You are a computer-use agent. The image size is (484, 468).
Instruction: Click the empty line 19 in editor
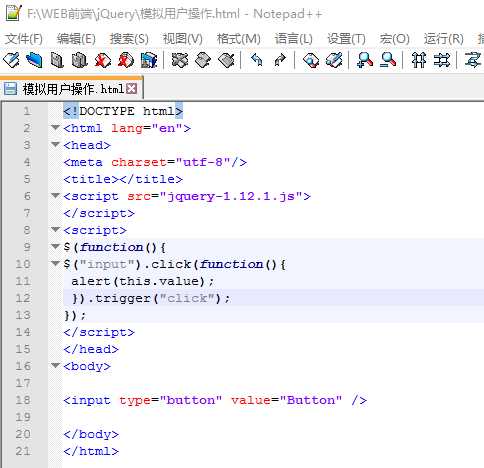[x=273, y=417]
